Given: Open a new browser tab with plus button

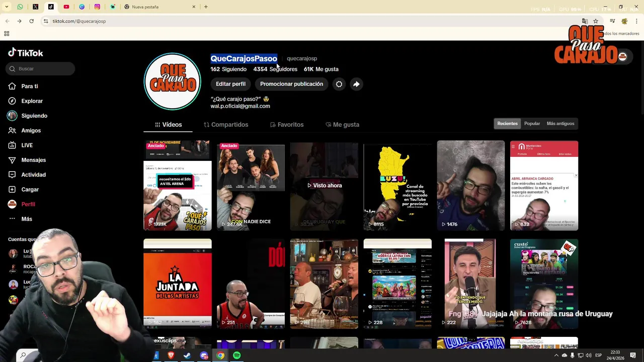Looking at the screenshot, I should click(206, 7).
